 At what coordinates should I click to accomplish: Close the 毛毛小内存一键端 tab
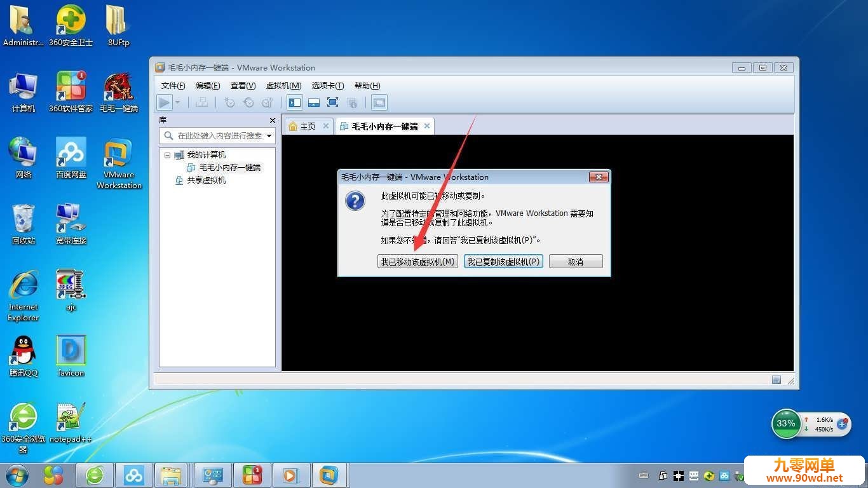(x=427, y=126)
